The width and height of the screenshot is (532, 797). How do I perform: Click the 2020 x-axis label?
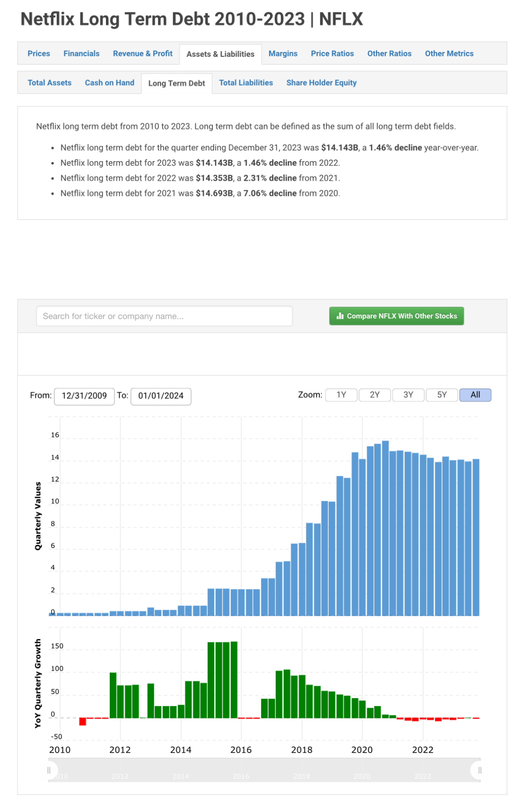tap(362, 750)
